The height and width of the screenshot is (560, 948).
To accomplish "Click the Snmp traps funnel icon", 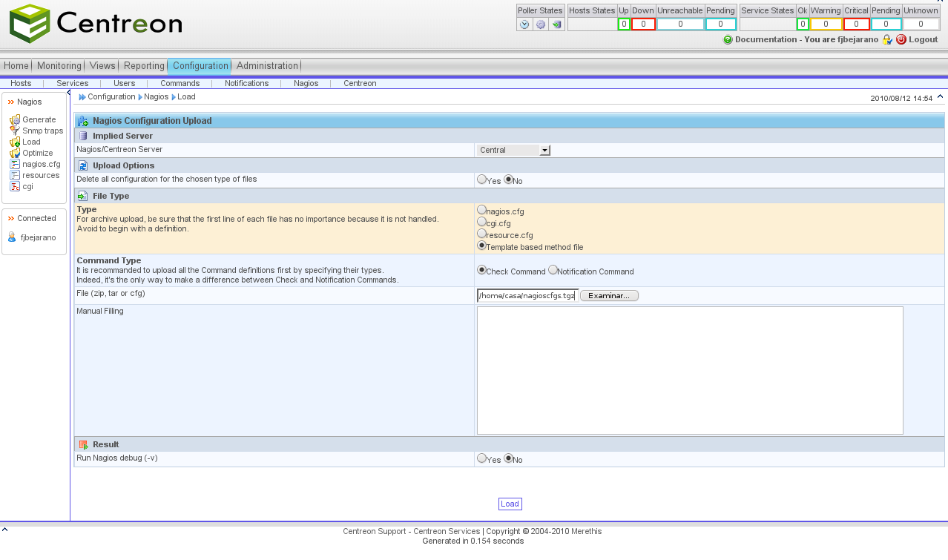I will (15, 131).
